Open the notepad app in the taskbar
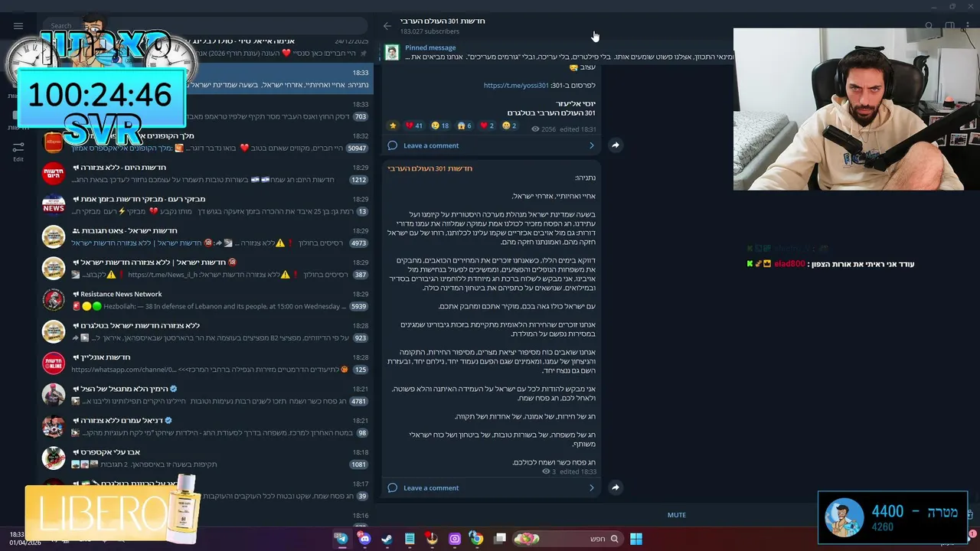Viewport: 980px width, 551px height. click(410, 539)
